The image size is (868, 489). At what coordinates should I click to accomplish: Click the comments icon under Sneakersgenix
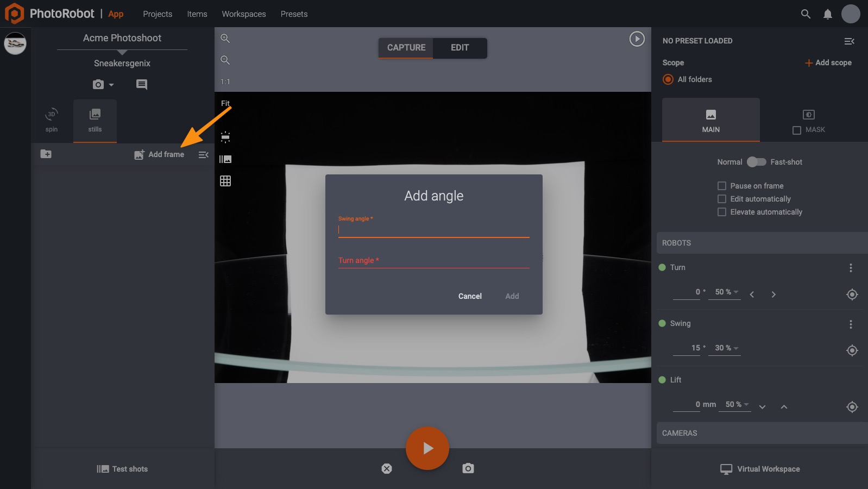click(142, 84)
